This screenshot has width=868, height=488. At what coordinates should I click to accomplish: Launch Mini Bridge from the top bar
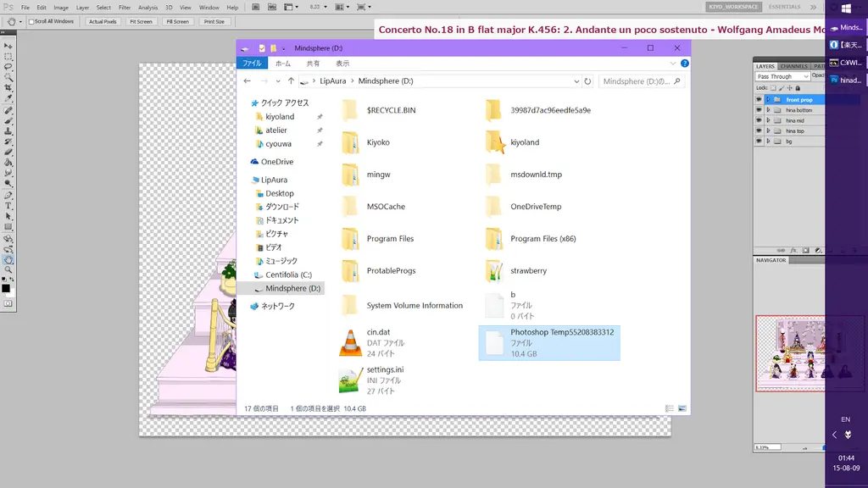[272, 7]
